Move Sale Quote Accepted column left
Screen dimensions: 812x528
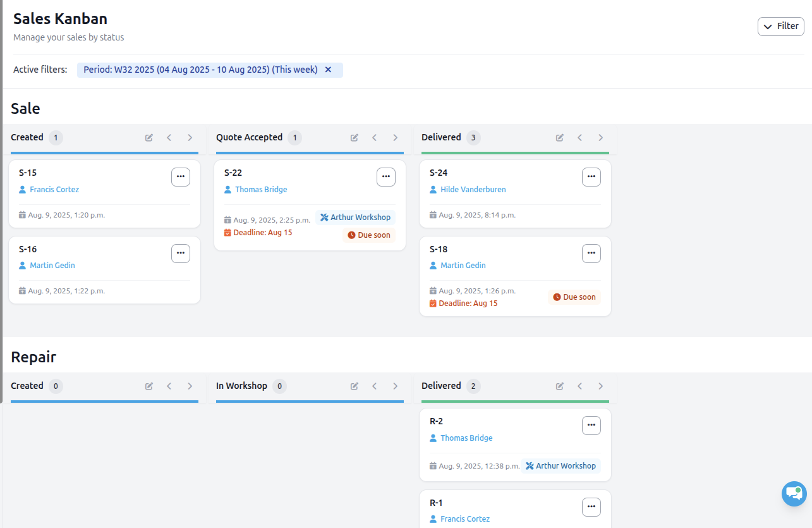coord(375,138)
